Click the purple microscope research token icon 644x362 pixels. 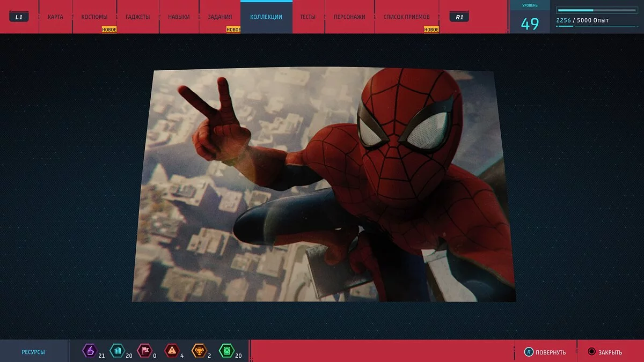(x=89, y=351)
